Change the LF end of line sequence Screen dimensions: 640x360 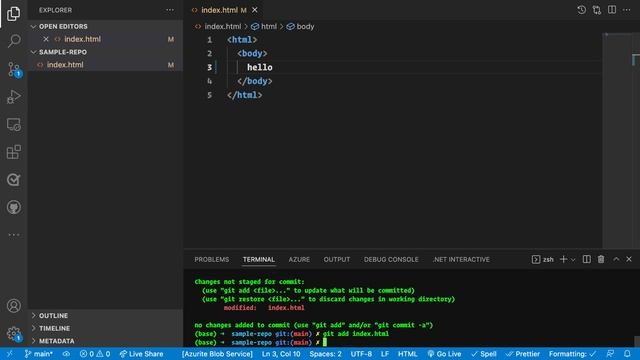point(384,354)
